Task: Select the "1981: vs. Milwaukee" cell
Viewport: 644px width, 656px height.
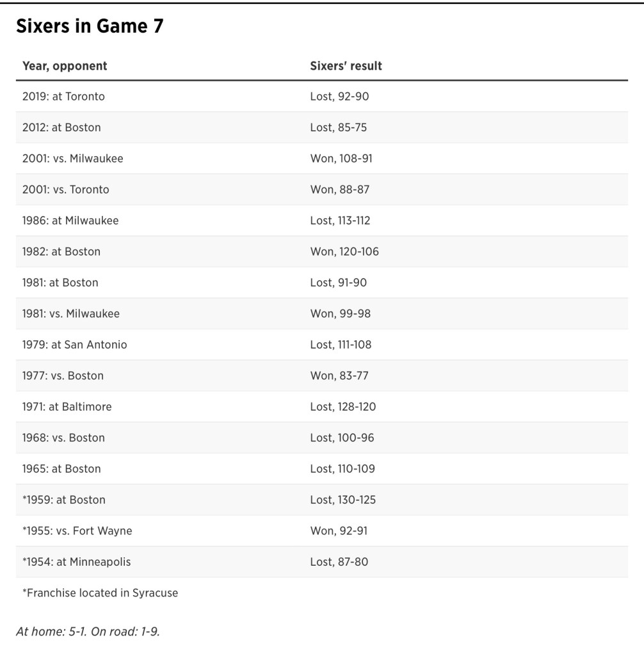Action: point(70,314)
